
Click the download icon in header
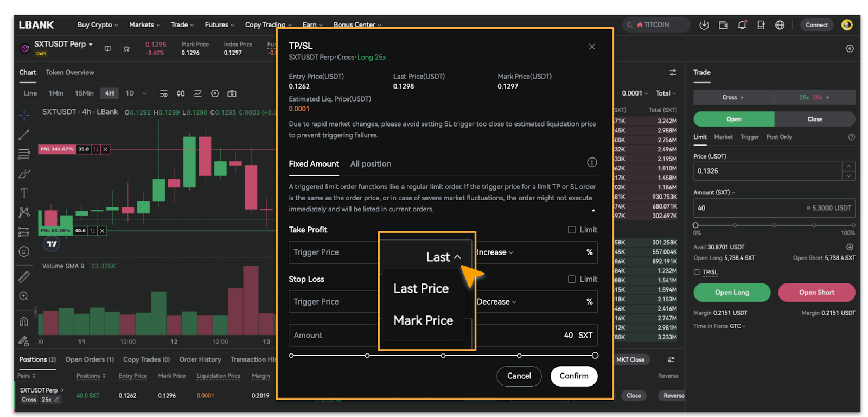point(704,25)
